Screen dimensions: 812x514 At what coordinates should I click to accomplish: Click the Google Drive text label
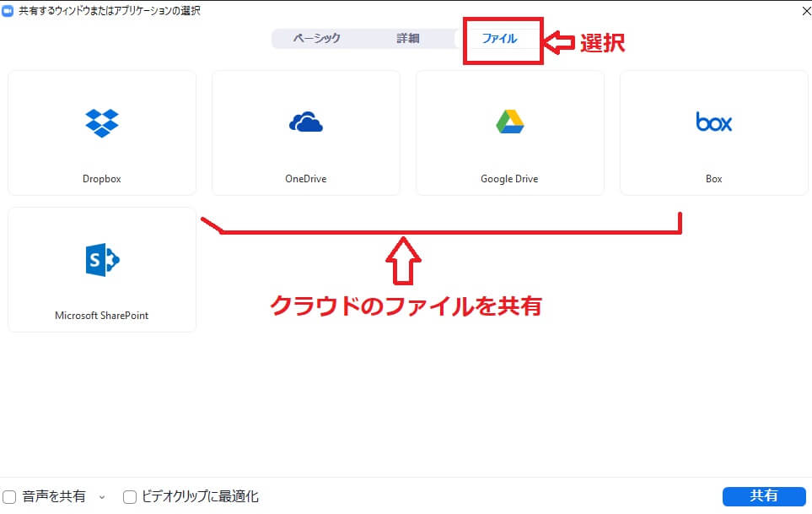point(509,179)
